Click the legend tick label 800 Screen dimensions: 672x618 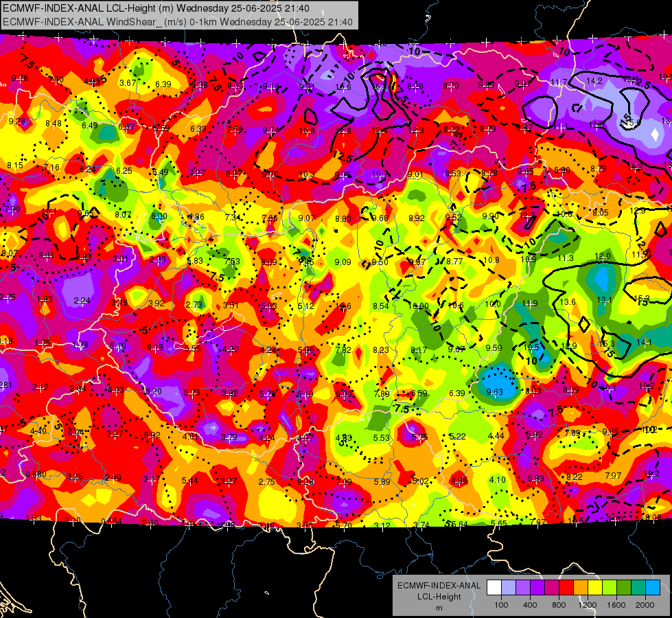(559, 605)
